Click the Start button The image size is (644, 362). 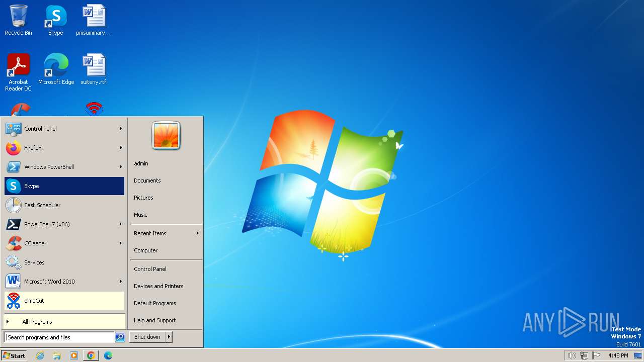14,355
